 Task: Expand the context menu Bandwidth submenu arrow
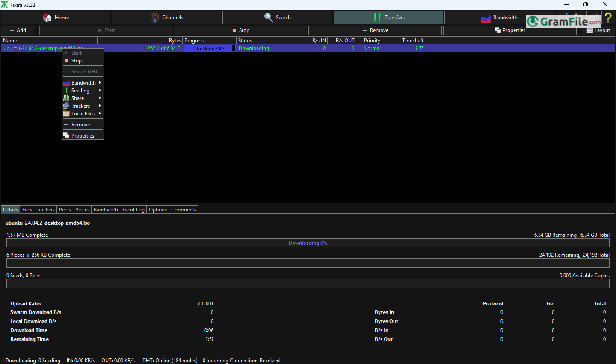(x=100, y=83)
